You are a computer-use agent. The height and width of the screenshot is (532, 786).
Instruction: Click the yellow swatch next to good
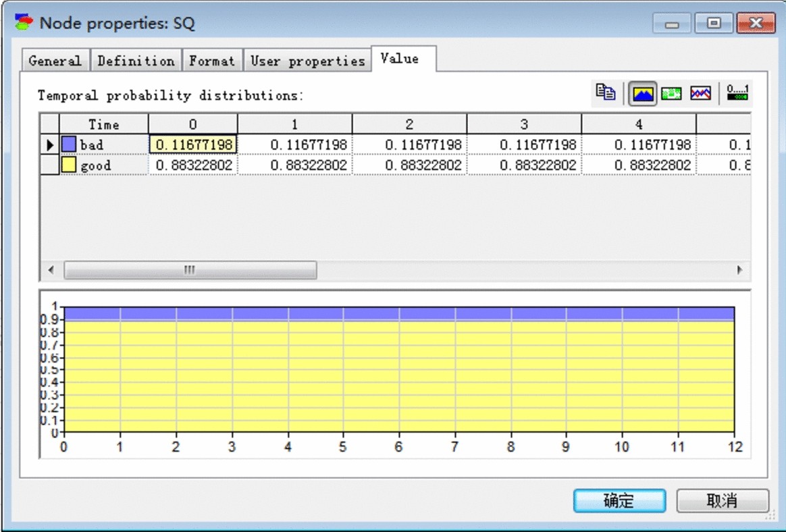pos(69,165)
